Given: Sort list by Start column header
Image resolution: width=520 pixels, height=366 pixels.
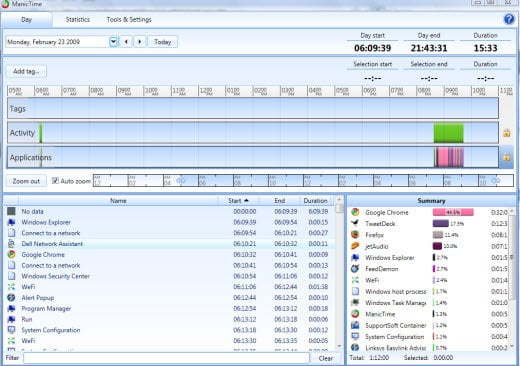Looking at the screenshot, I should coord(238,201).
